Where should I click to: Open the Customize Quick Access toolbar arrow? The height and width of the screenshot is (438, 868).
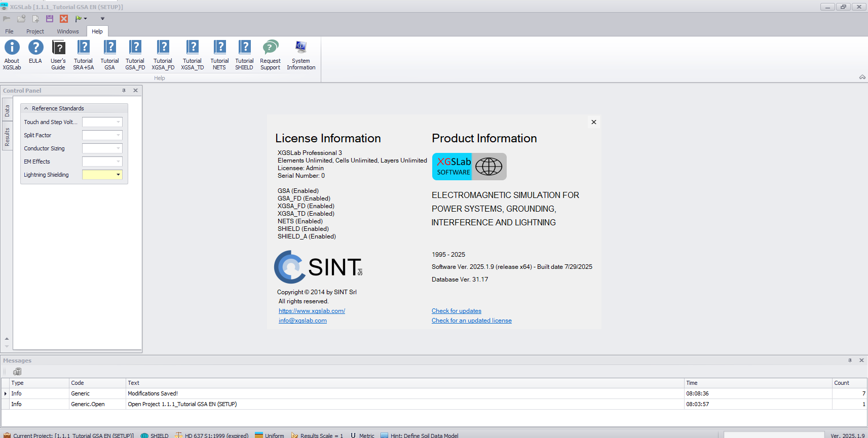click(x=102, y=19)
